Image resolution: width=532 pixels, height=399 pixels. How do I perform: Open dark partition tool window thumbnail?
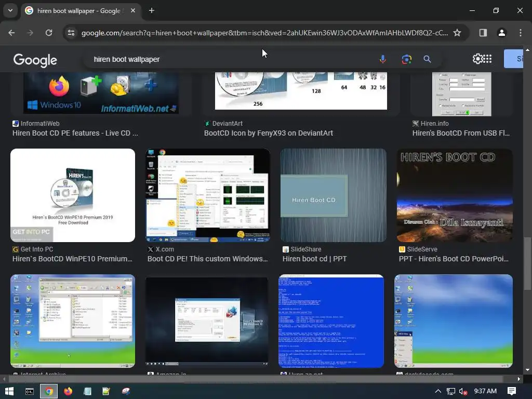point(207,321)
